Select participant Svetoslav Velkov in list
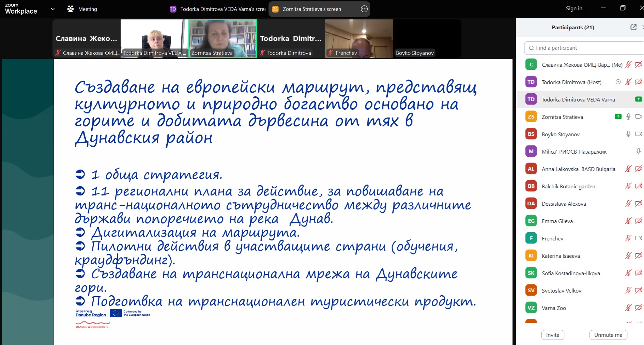The width and height of the screenshot is (644, 345). (x=581, y=291)
